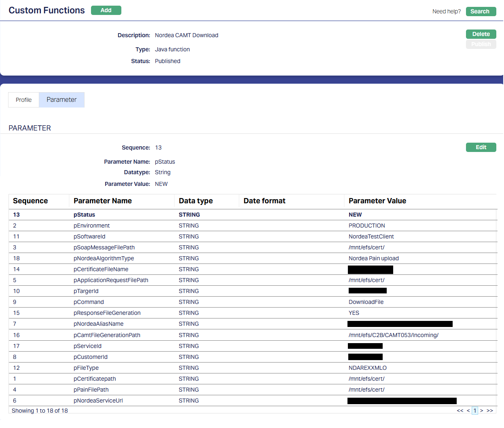Sort by the Sequence column header
Image resolution: width=504 pixels, height=428 pixels.
point(30,201)
